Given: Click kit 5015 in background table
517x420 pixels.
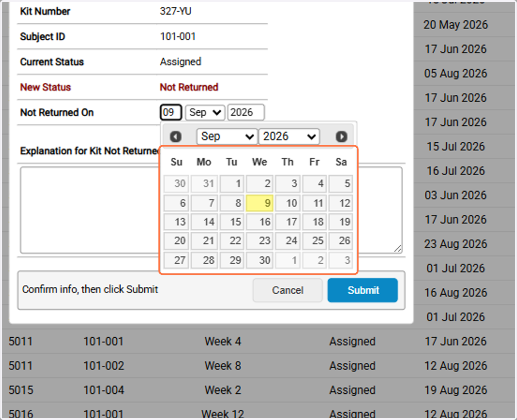Looking at the screenshot, I should click(x=20, y=390).
